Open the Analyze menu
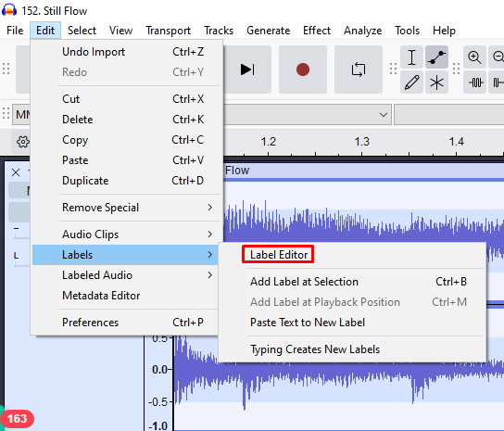The width and height of the screenshot is (504, 431). click(362, 31)
